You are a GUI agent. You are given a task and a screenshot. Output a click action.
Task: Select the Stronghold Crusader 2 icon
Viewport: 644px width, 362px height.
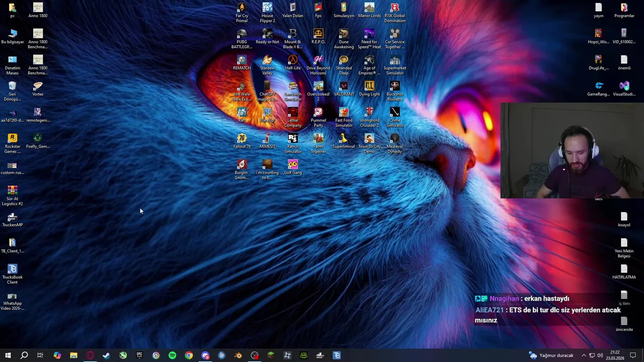pos(369,117)
